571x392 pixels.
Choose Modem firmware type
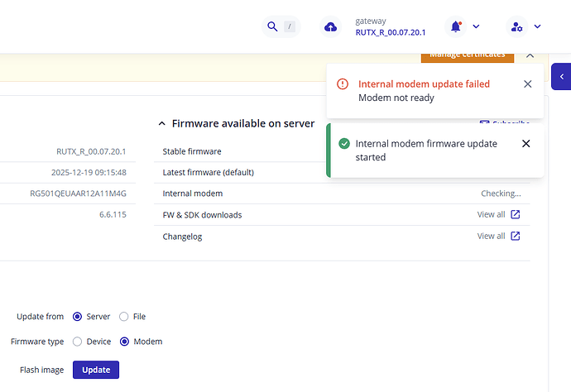click(125, 342)
